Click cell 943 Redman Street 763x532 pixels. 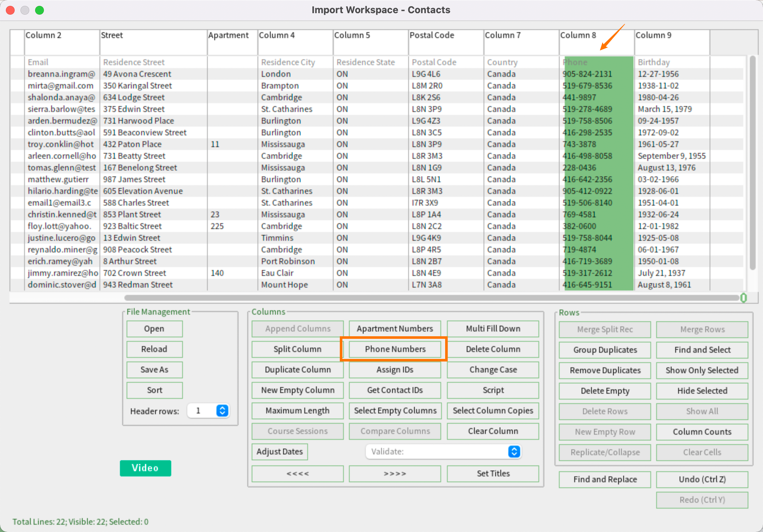point(153,285)
